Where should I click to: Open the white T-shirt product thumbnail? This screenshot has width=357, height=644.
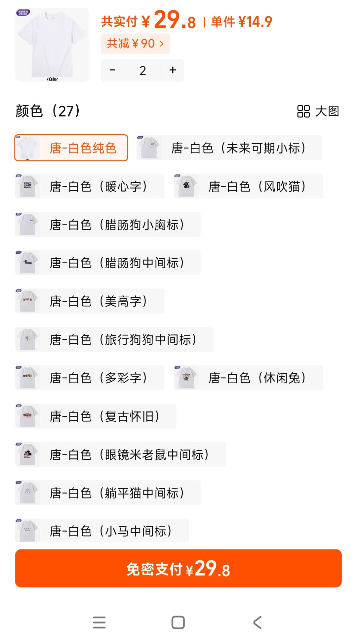52,45
